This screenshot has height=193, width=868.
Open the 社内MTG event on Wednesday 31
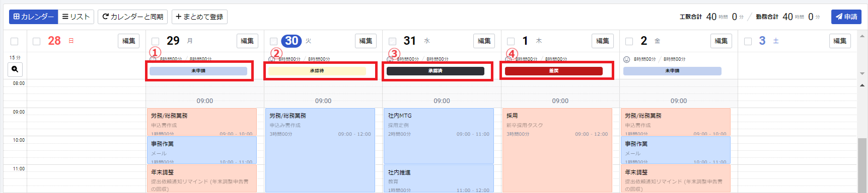(x=439, y=136)
